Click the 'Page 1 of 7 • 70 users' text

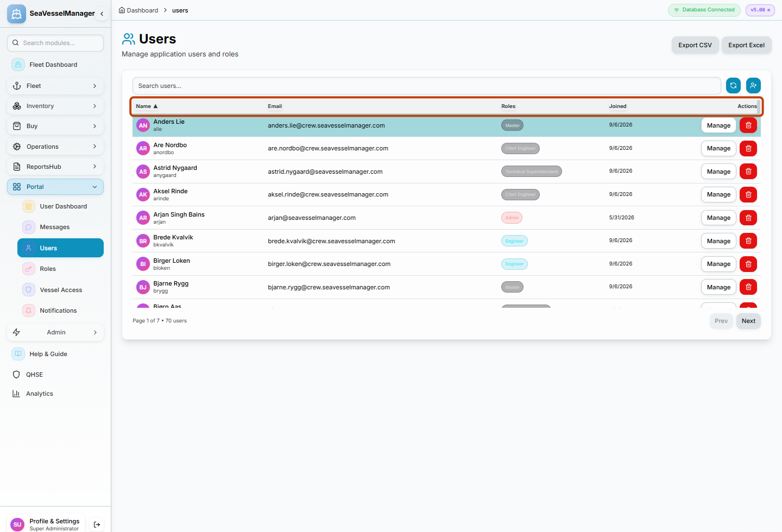pos(160,321)
